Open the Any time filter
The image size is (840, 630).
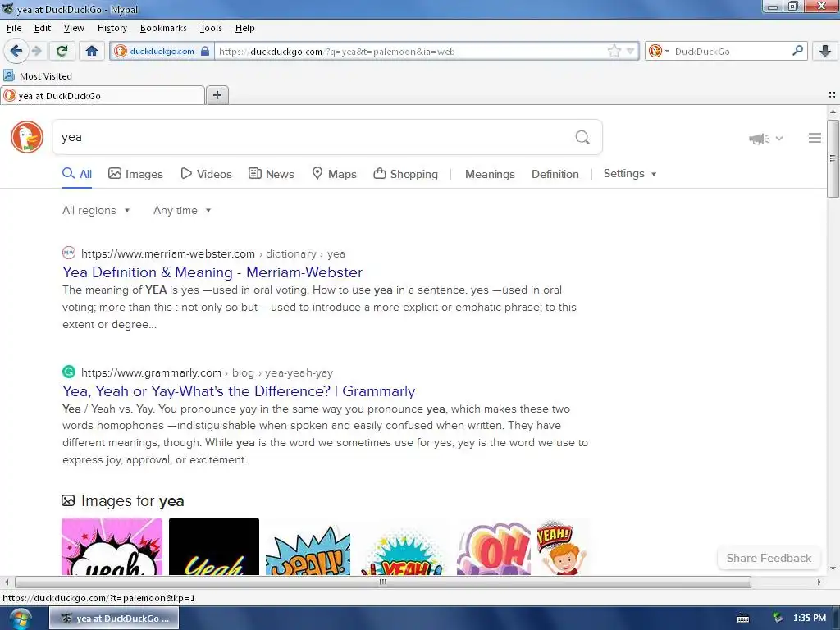(182, 211)
